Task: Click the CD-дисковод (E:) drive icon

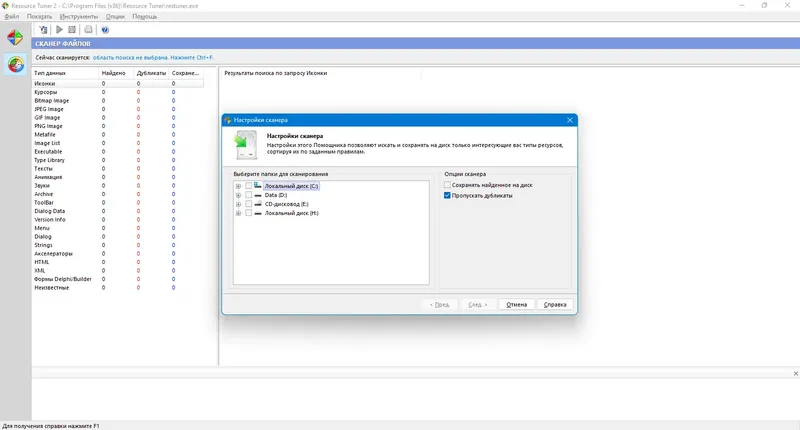Action: (x=258, y=204)
